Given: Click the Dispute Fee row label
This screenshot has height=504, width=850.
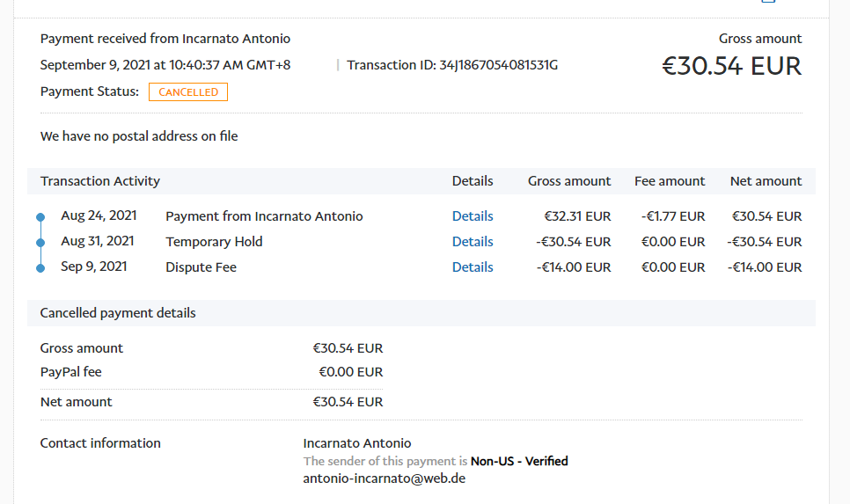Looking at the screenshot, I should tap(201, 267).
